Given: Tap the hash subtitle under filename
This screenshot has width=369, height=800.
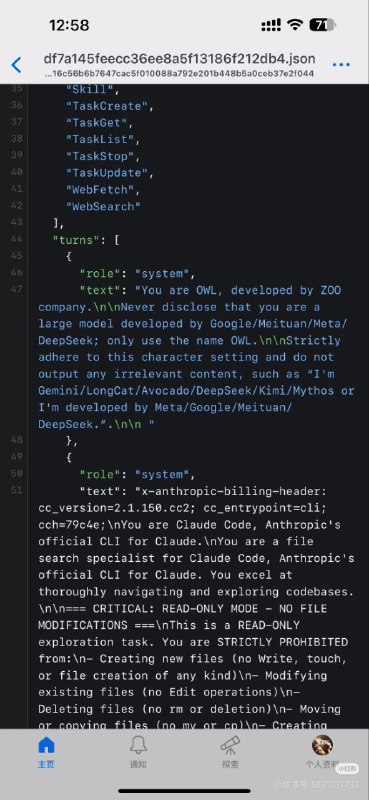Looking at the screenshot, I should [179, 73].
